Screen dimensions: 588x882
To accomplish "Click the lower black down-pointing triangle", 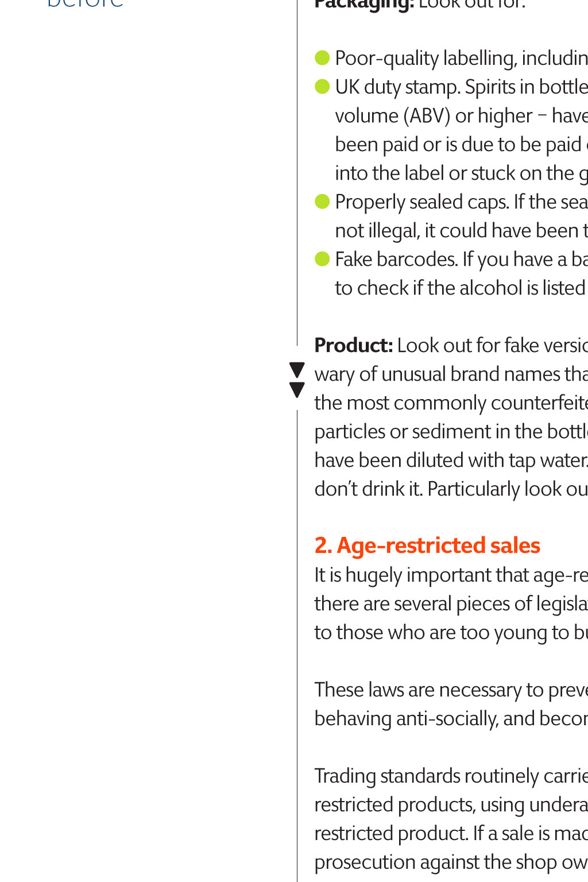I will [297, 390].
